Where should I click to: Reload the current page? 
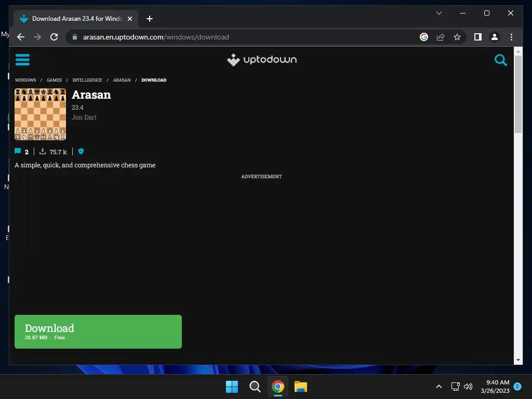point(54,37)
